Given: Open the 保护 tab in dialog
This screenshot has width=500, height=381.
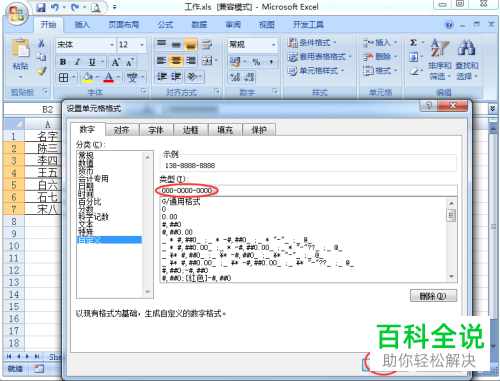Looking at the screenshot, I should click(259, 130).
